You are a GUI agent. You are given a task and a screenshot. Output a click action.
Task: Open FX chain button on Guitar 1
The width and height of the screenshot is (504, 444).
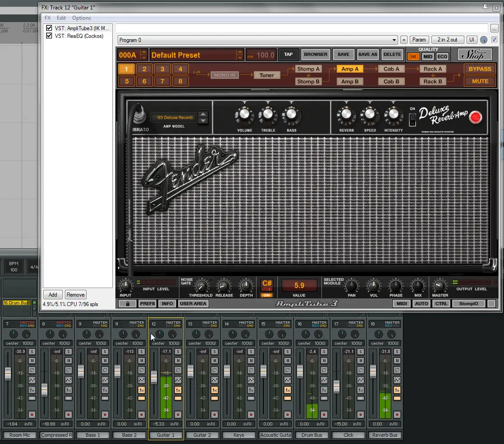tap(178, 390)
